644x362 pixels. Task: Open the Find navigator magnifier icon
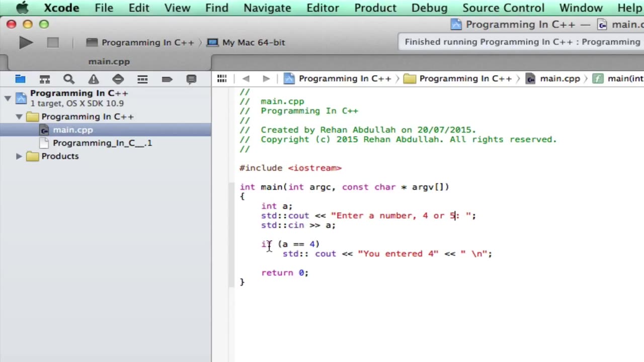(x=69, y=79)
